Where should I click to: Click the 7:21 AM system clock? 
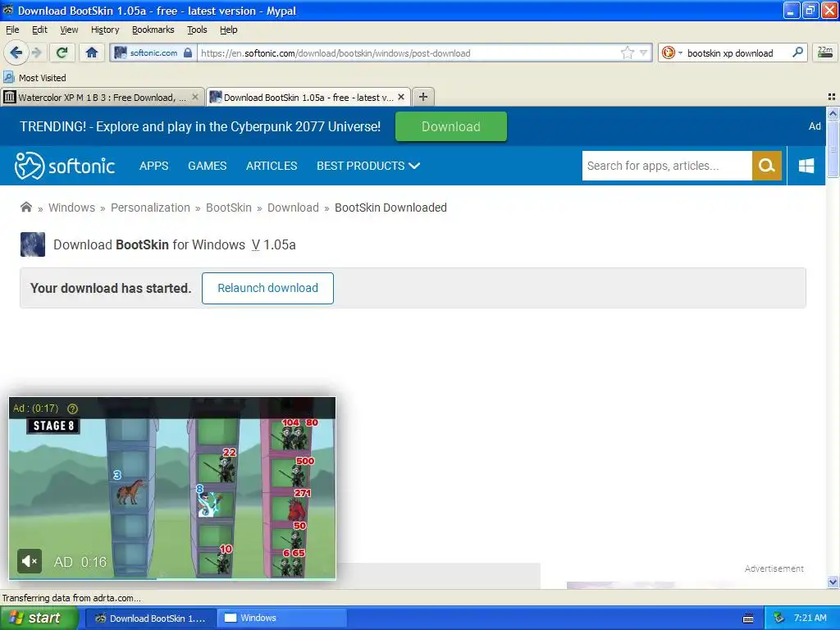[x=810, y=619]
